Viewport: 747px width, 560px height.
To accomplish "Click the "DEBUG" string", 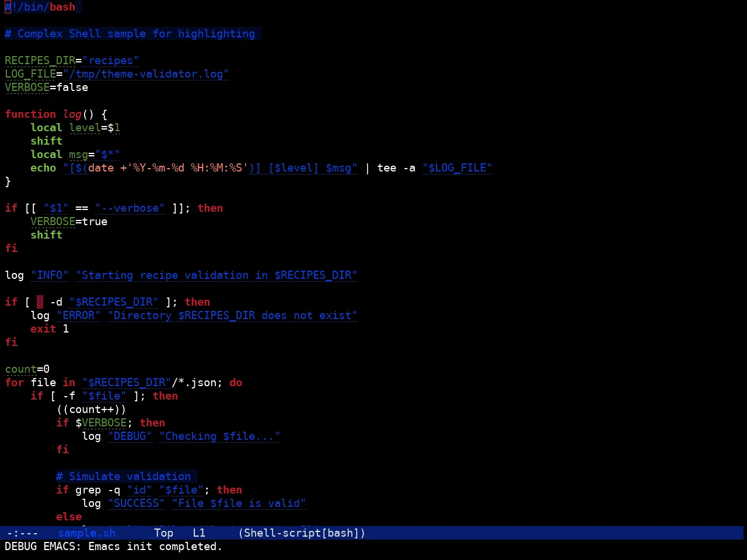I will coord(130,436).
